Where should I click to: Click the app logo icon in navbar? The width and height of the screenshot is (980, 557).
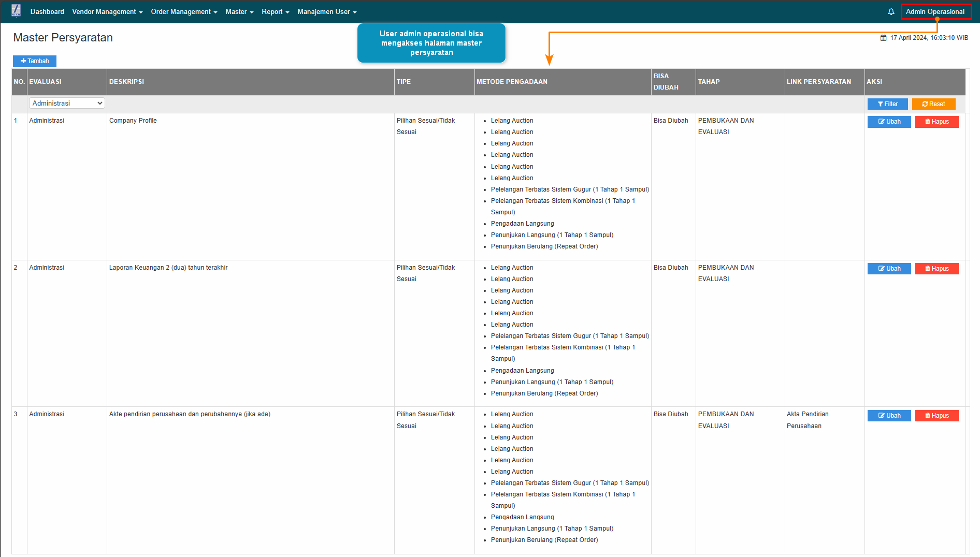[x=16, y=11]
